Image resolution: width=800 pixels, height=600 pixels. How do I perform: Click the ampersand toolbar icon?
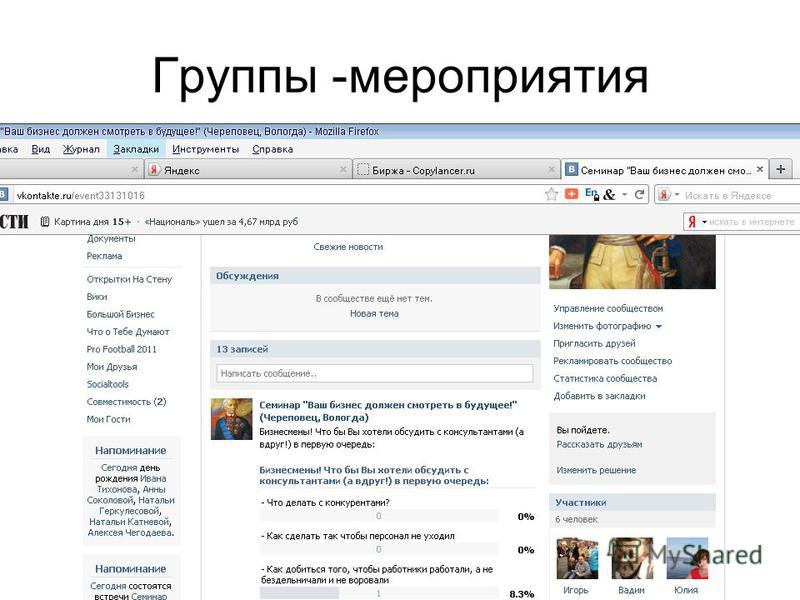[609, 194]
